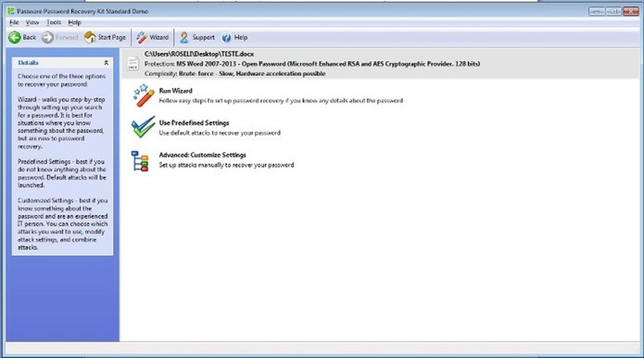The width and height of the screenshot is (644, 358).
Task: Open the Tools menu
Action: click(54, 23)
